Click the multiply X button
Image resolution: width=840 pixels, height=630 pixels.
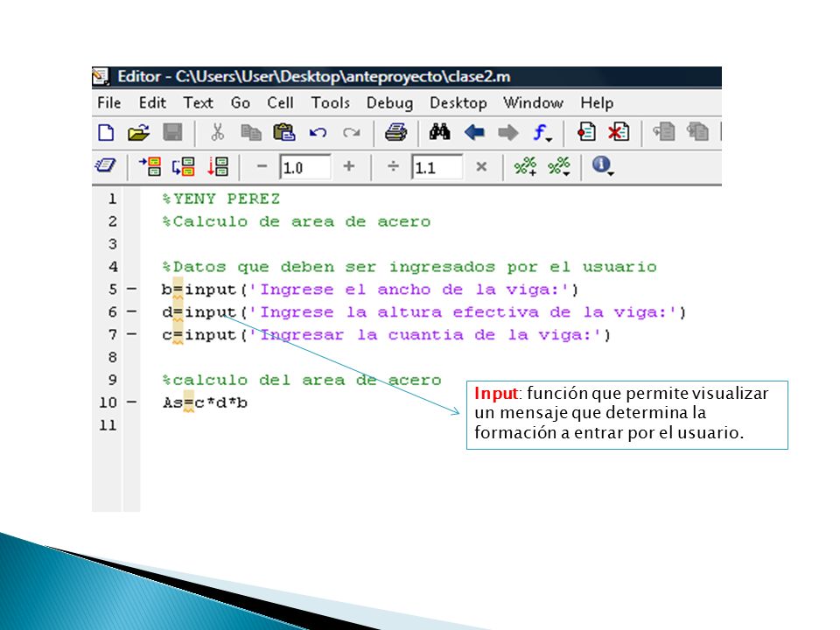coord(481,166)
